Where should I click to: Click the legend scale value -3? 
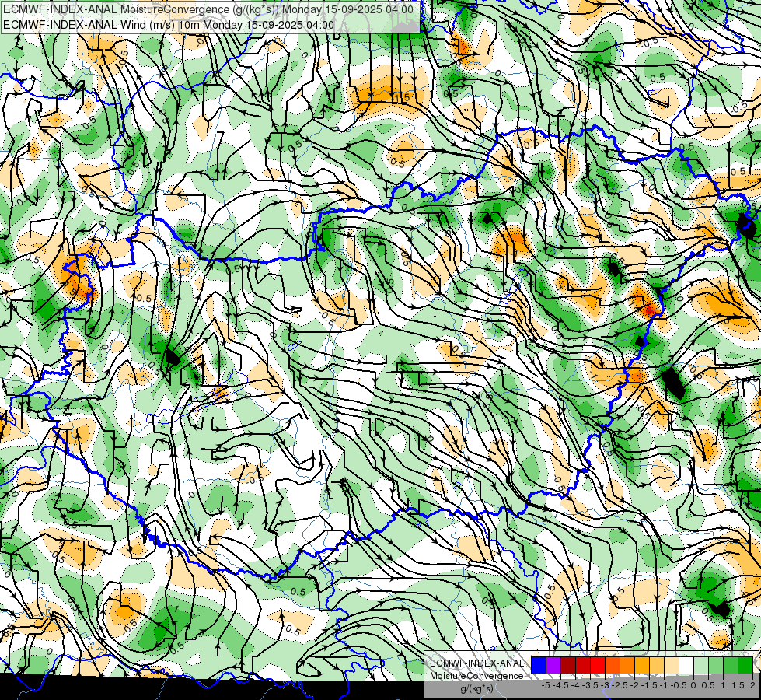coord(606,685)
